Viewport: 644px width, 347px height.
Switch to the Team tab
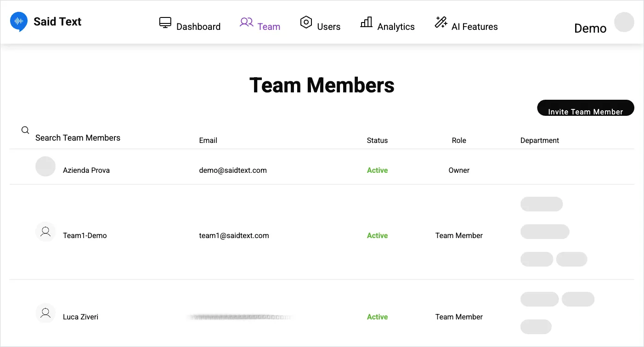point(260,23)
